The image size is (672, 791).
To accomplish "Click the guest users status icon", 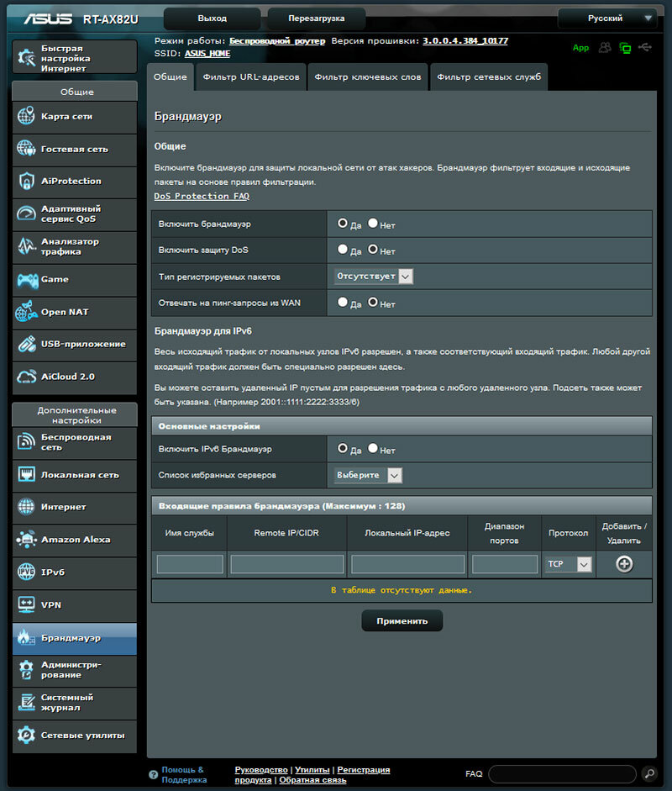I will point(605,48).
